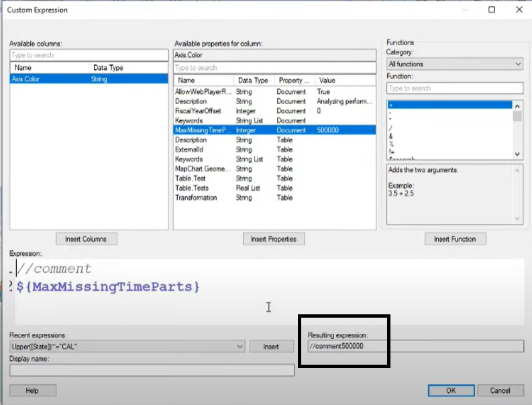Cancel the Custom Expression dialog
This screenshot has width=532, height=405.
[x=500, y=390]
